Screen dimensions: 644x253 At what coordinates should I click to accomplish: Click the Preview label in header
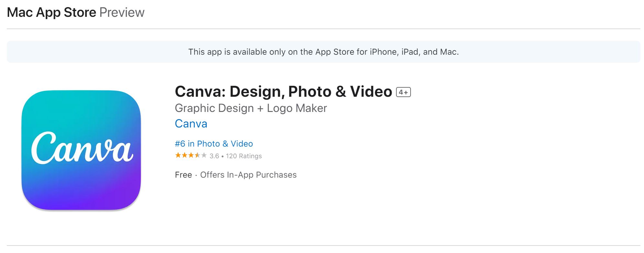pos(122,12)
